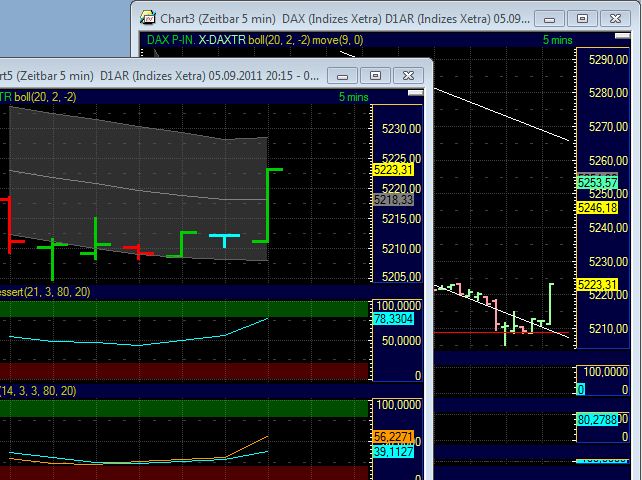Click cyan 80,2788 value tag in Chart3
The width and height of the screenshot is (642, 480).
tap(597, 419)
